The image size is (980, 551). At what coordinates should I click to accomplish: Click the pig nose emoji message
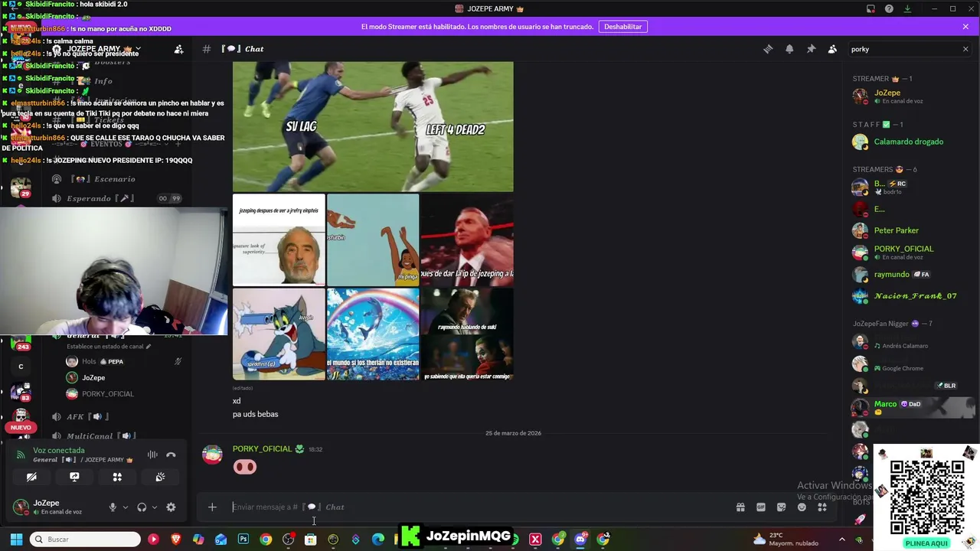pyautogui.click(x=245, y=467)
